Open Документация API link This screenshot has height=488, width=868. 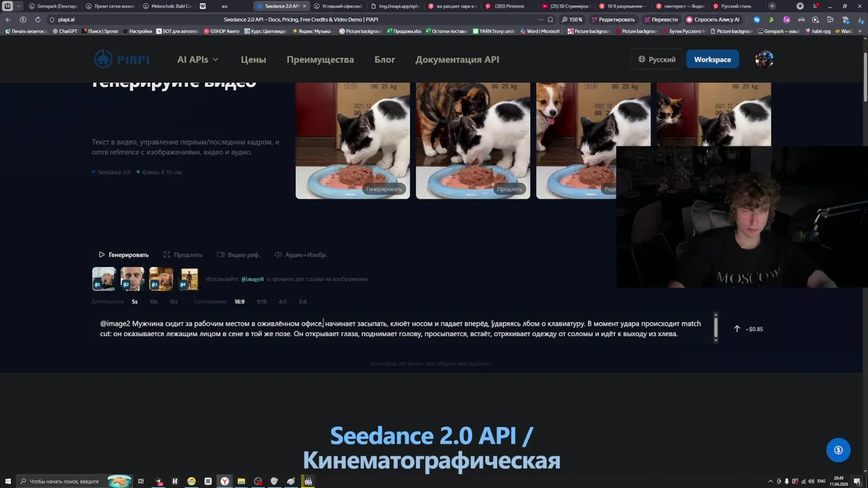coord(457,60)
